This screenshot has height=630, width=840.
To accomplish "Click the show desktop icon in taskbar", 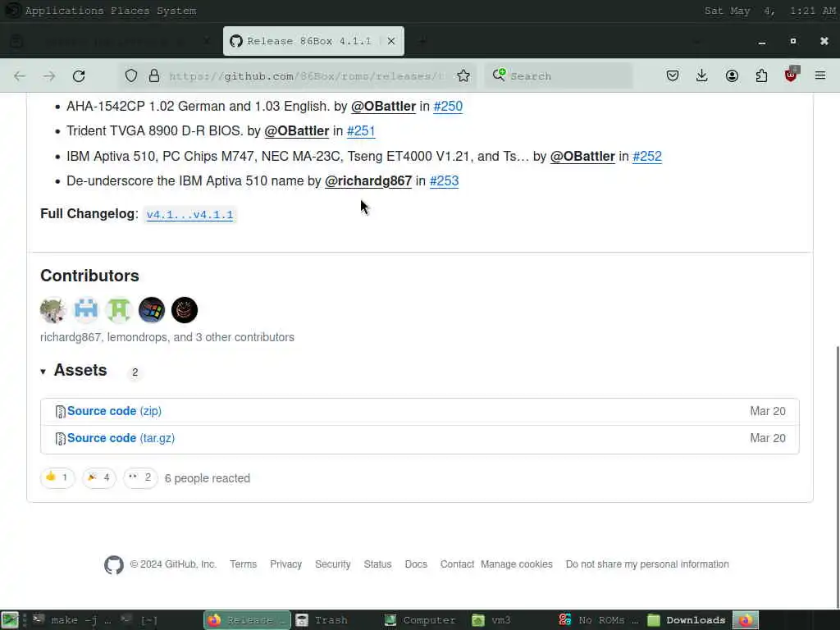I will (x=10, y=620).
